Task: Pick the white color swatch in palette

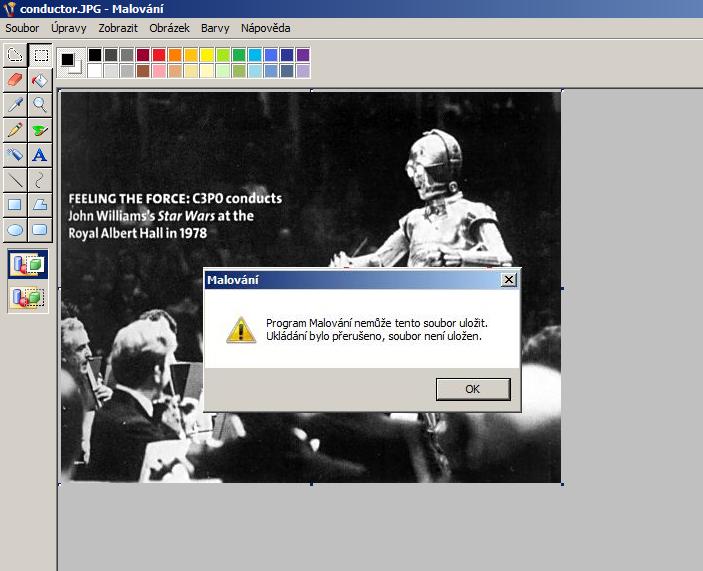Action: click(x=95, y=70)
